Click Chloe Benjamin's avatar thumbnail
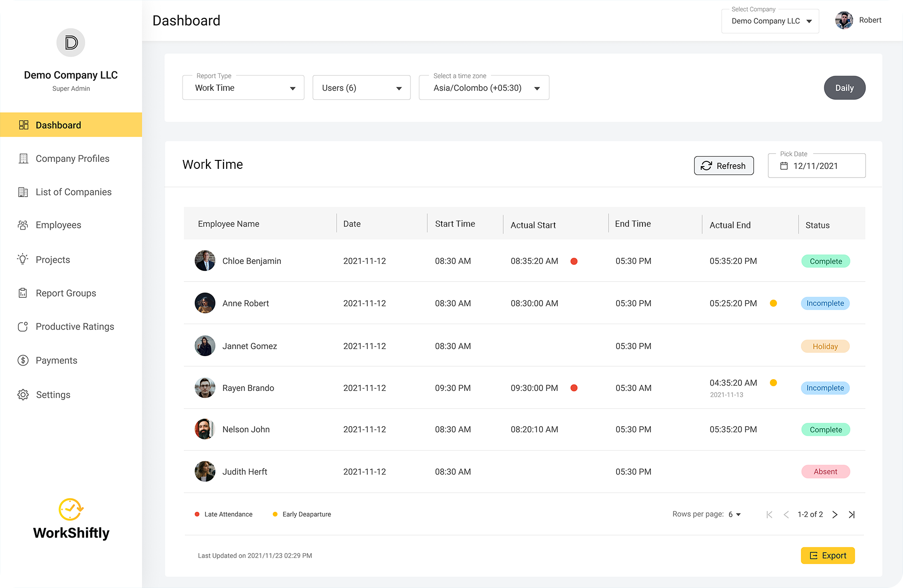Screen dimensions: 903x588 [205, 261]
